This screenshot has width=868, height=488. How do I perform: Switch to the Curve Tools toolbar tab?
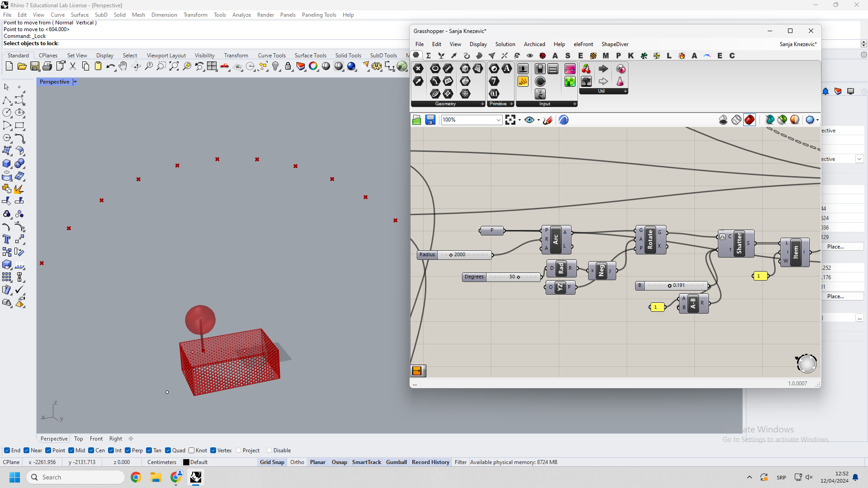(272, 56)
